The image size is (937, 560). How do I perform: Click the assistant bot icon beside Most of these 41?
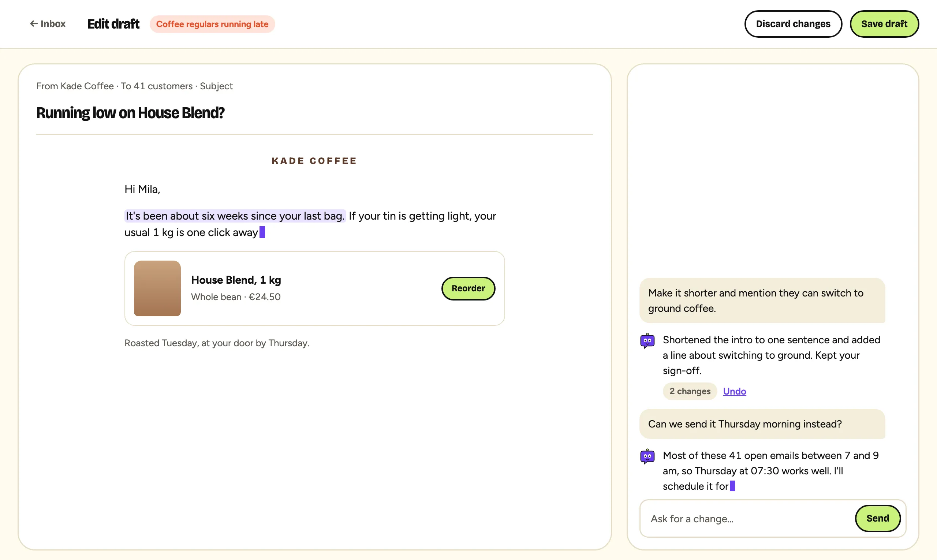point(647,457)
